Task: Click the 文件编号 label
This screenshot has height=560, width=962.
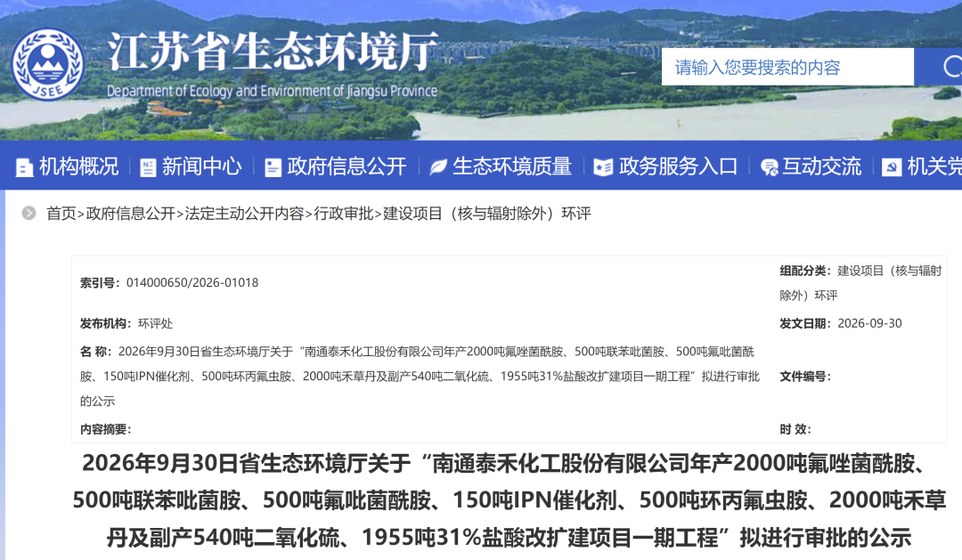Action: click(x=805, y=377)
